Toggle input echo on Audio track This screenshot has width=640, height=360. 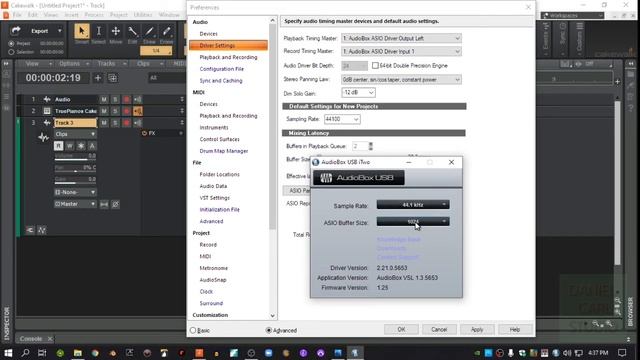pos(138,99)
